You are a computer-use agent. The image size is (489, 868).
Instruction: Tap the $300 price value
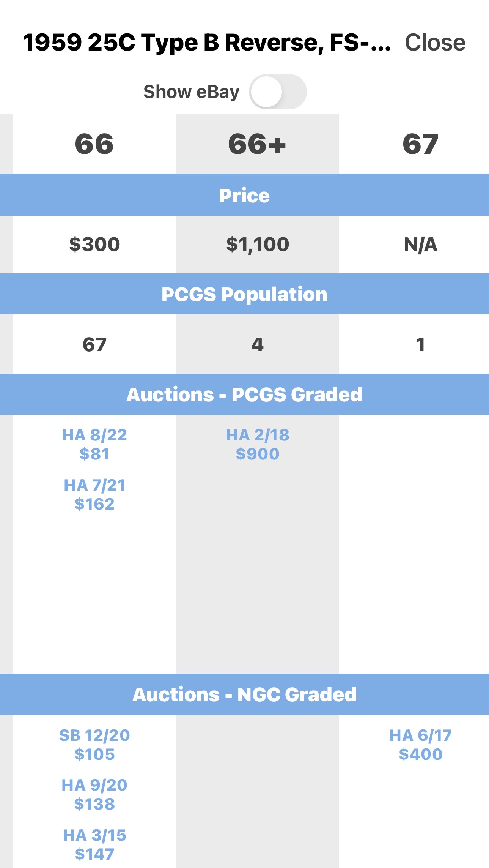pyautogui.click(x=94, y=244)
